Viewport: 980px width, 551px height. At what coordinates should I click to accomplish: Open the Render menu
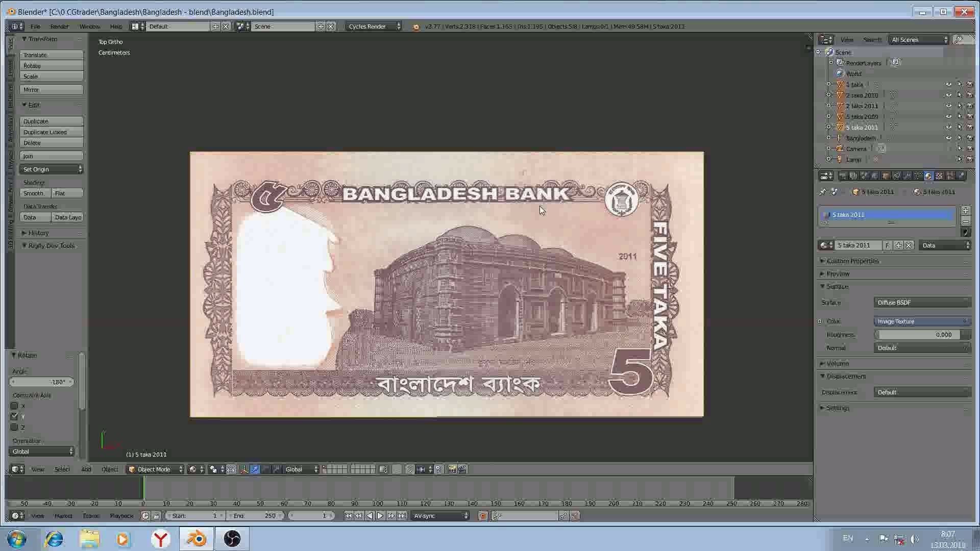[59, 26]
